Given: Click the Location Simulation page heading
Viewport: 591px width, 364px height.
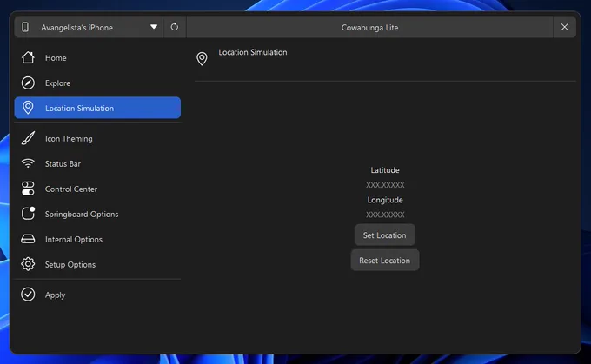Looking at the screenshot, I should point(253,52).
